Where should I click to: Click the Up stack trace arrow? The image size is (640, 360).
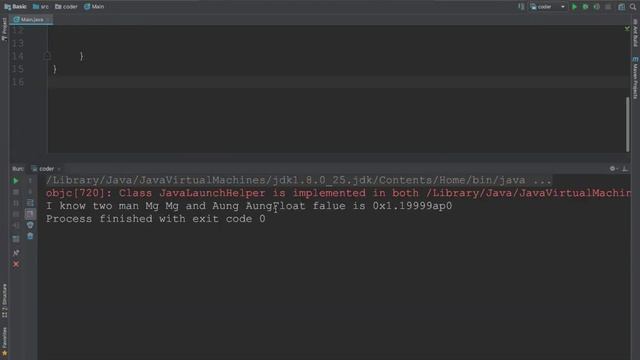30,180
